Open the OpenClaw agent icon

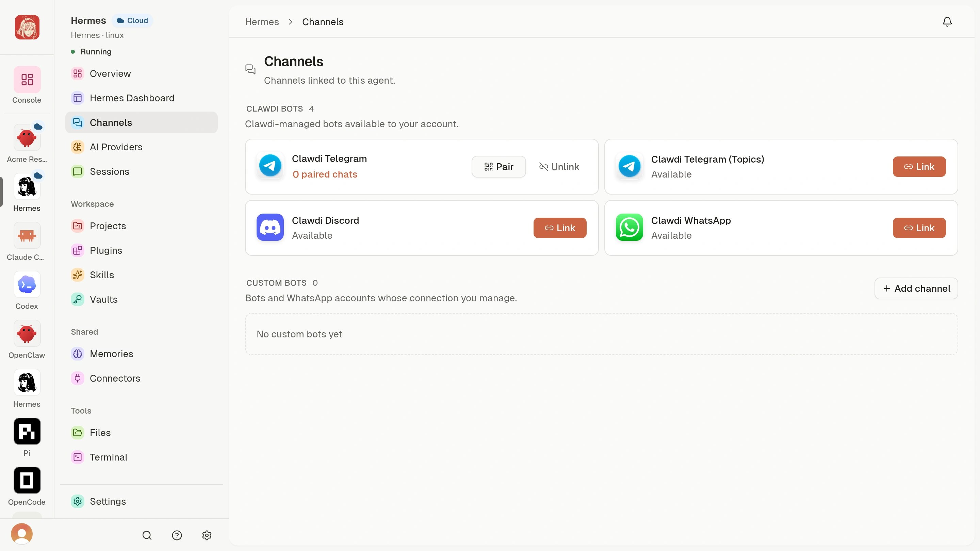[x=27, y=334]
